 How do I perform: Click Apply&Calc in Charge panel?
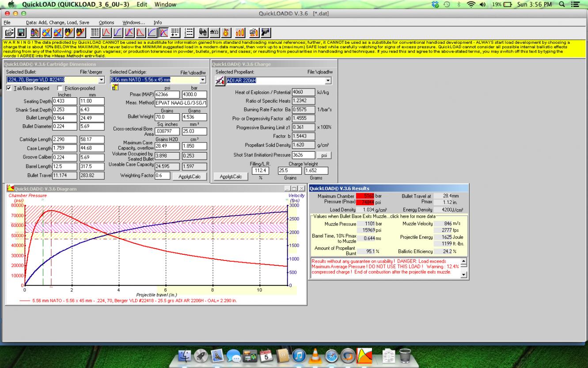point(231,176)
